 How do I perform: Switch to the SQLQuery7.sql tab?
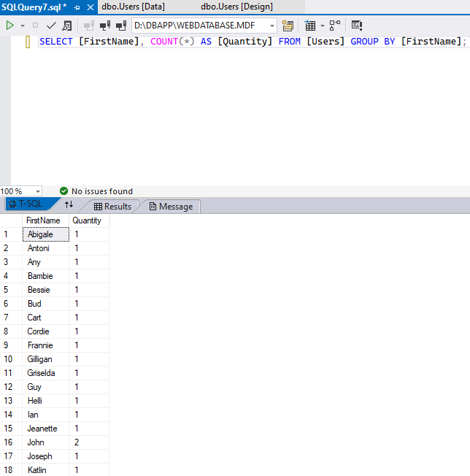(x=34, y=7)
